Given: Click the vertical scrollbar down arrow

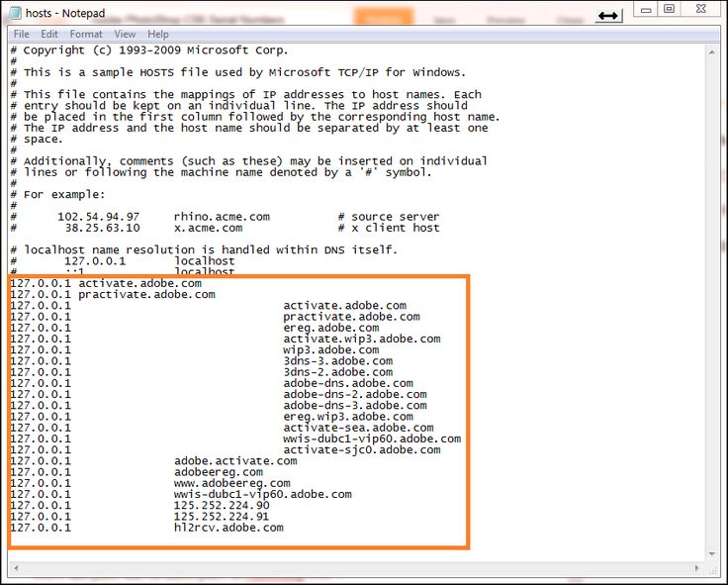Looking at the screenshot, I should (712, 554).
